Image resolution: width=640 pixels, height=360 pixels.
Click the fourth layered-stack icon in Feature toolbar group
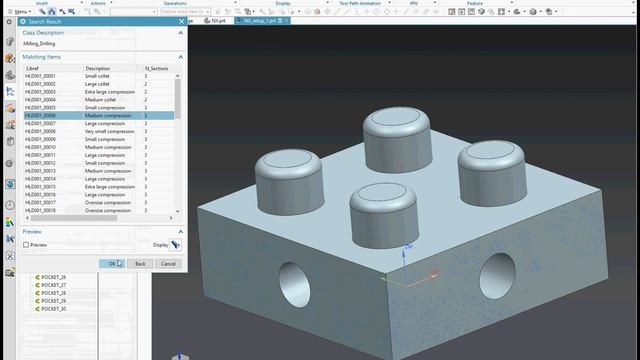tap(481, 12)
